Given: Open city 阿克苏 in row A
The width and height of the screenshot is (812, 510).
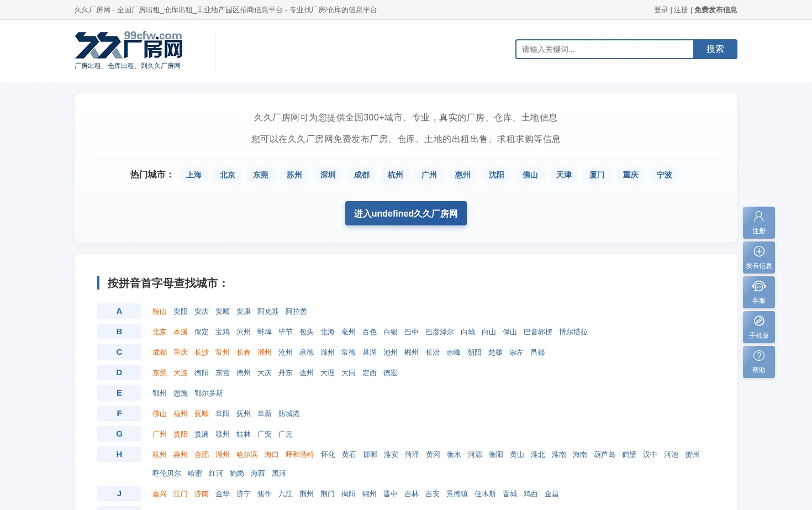Looking at the screenshot, I should (x=268, y=312).
